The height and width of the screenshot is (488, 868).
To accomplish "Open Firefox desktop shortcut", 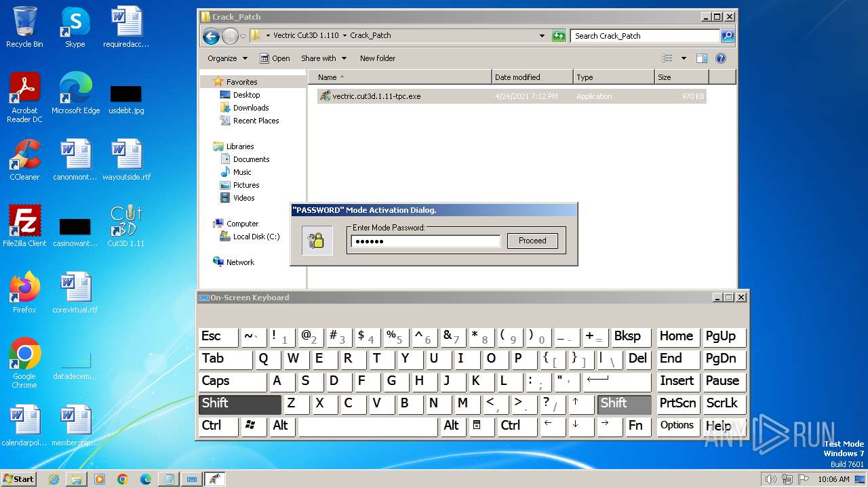I will click(24, 293).
